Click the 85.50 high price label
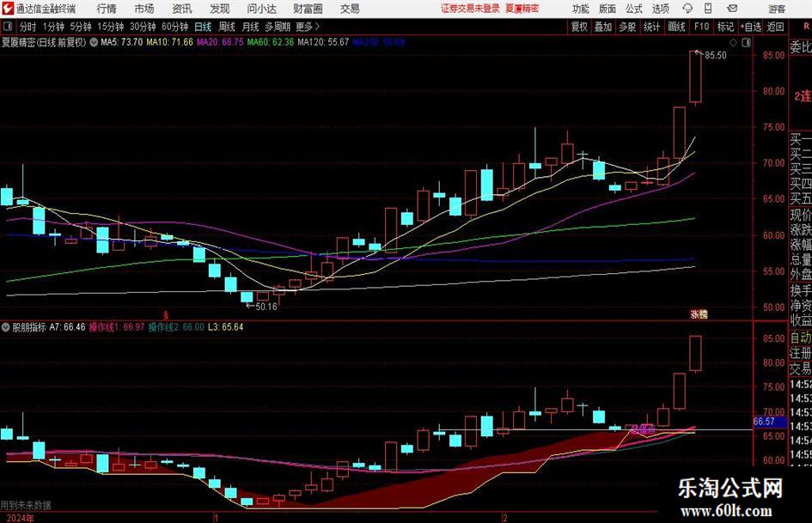 pyautogui.click(x=716, y=56)
